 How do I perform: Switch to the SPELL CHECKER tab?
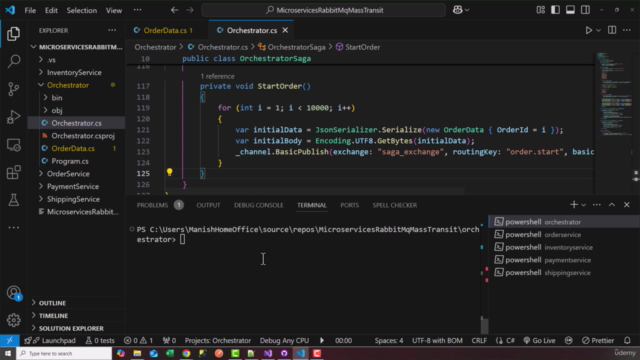[x=395, y=205]
